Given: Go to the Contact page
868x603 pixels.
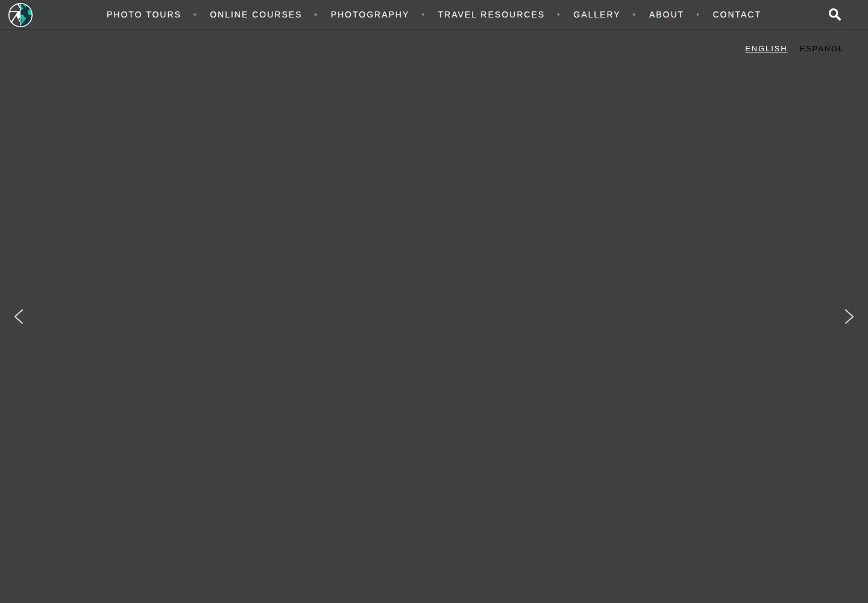Looking at the screenshot, I should pyautogui.click(x=737, y=14).
